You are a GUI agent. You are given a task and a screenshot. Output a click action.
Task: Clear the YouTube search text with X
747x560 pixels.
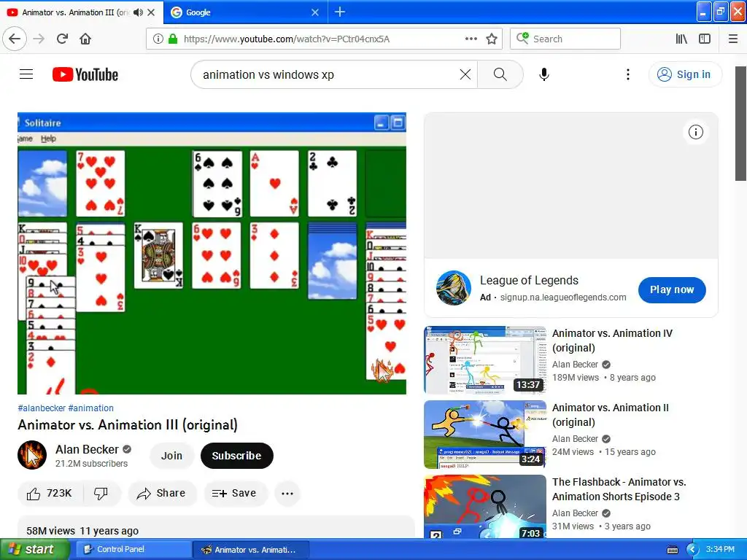click(x=465, y=74)
